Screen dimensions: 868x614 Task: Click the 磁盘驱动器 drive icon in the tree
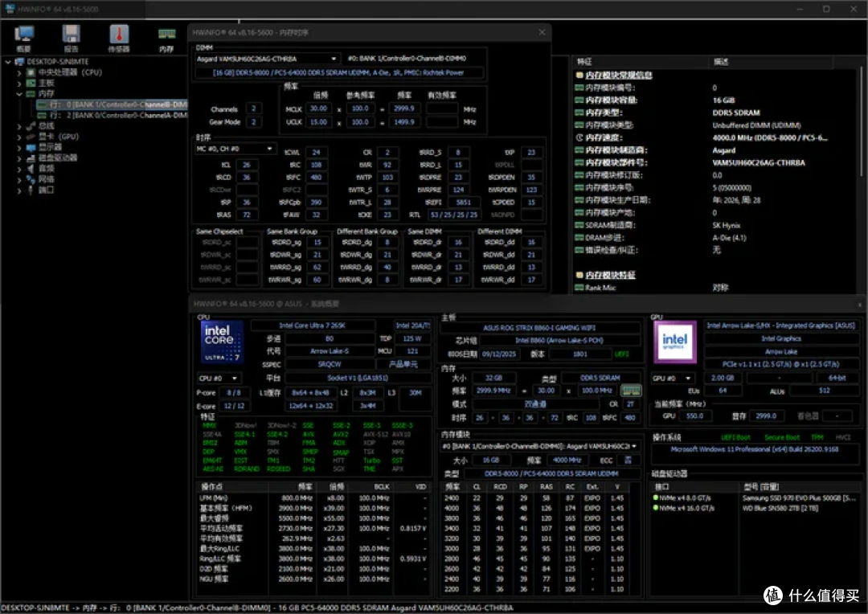pos(31,158)
